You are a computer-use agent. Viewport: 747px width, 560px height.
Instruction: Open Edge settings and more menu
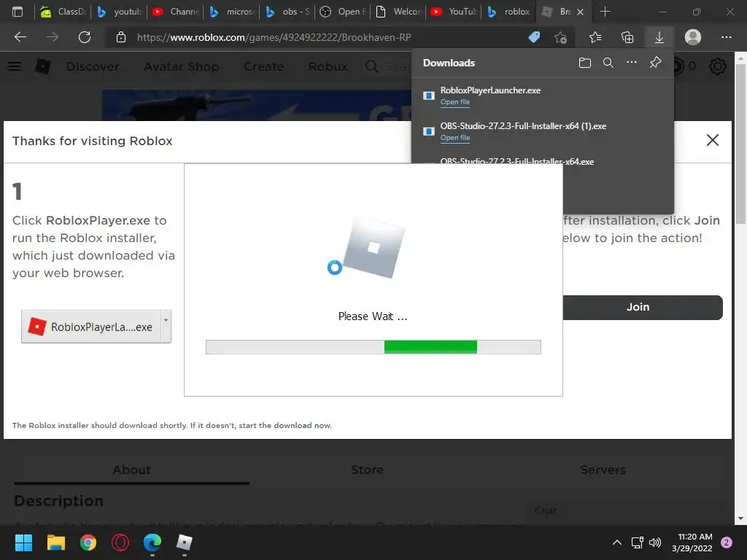click(726, 37)
